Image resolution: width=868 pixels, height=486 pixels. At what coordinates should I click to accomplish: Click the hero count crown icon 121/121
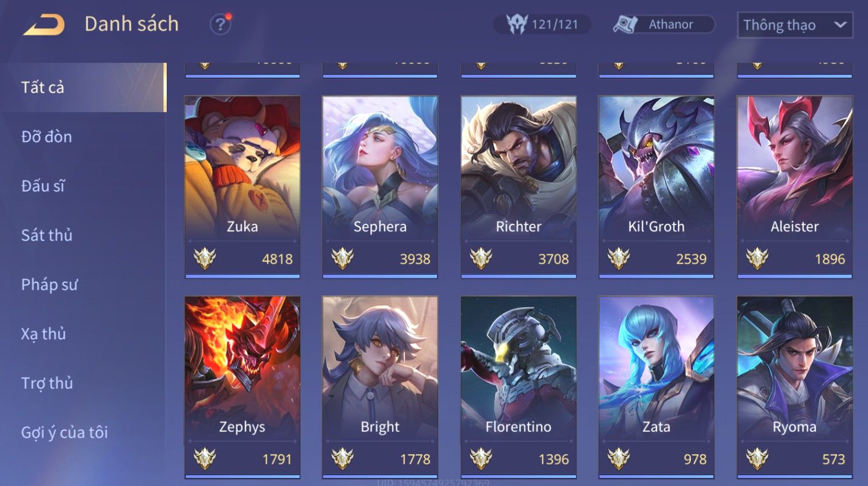[516, 24]
